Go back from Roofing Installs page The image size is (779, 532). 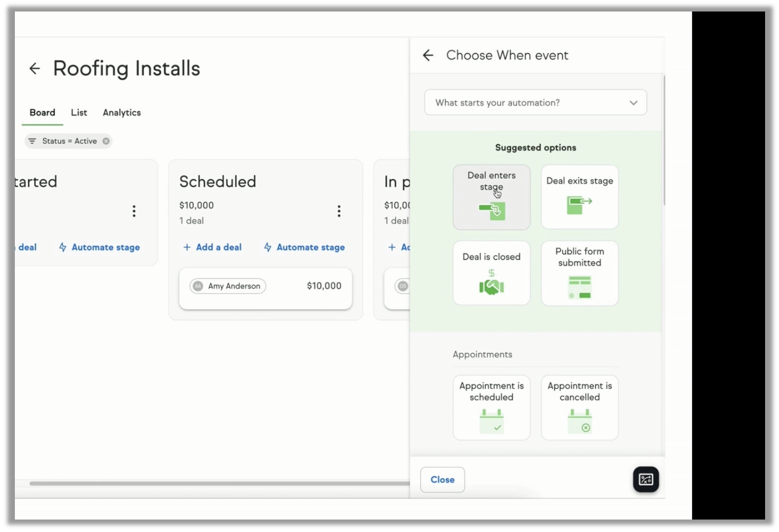(x=35, y=69)
